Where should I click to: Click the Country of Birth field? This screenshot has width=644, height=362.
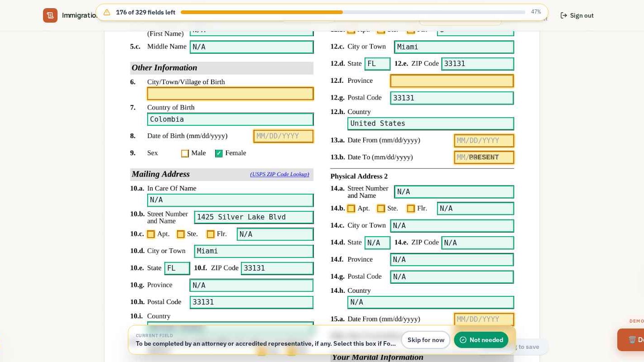click(230, 119)
